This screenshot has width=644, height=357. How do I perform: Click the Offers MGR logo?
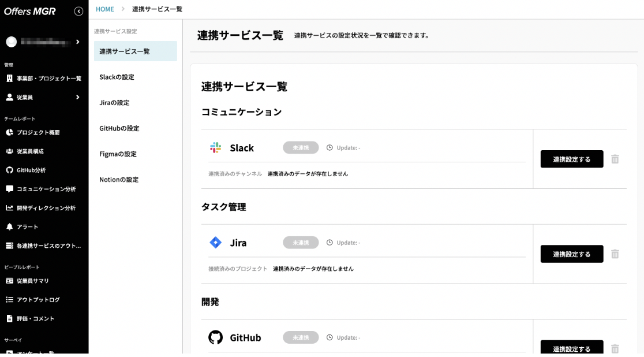click(x=30, y=12)
